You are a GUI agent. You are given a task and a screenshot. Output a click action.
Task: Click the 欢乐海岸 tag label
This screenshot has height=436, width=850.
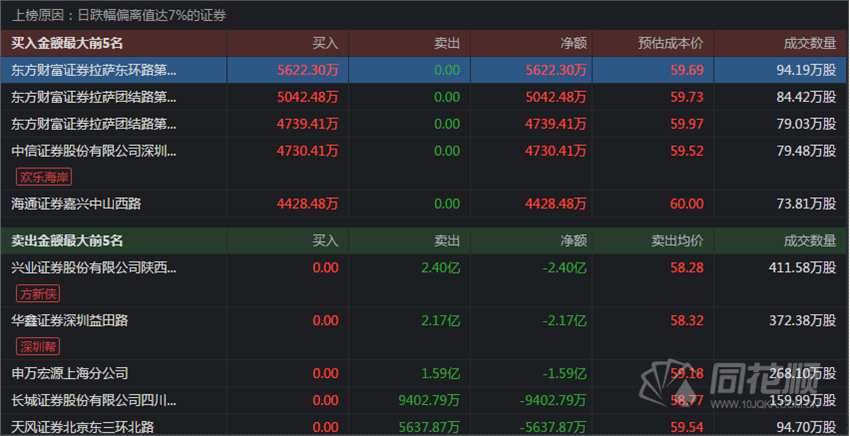(x=44, y=177)
